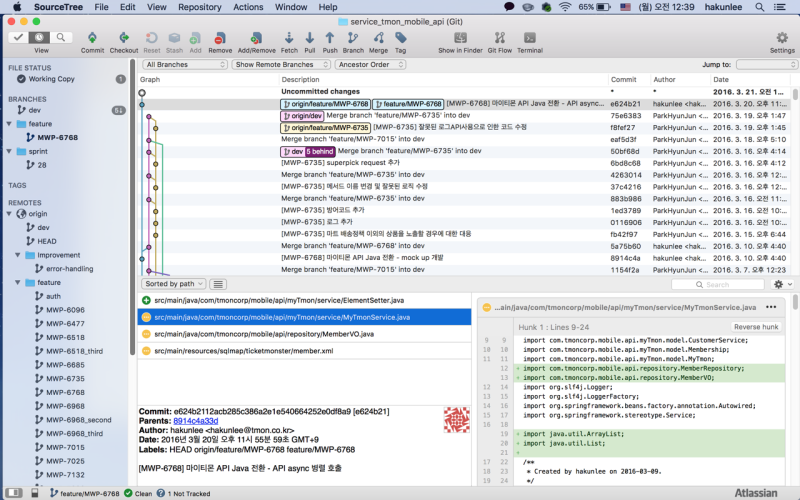Switch to file status checkmark view
This screenshot has height=500, width=800.
click(18, 37)
